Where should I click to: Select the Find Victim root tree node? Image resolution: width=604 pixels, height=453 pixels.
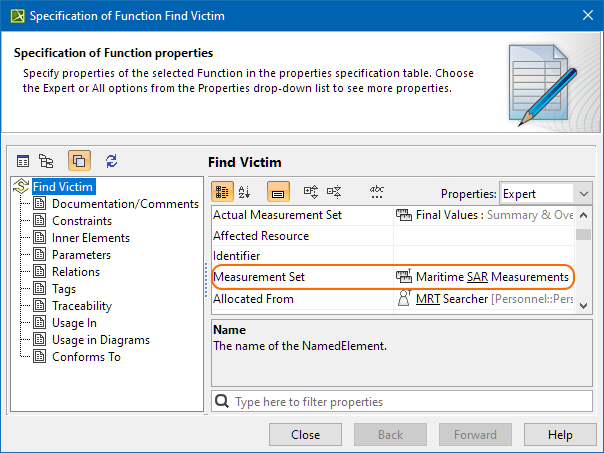[63, 187]
